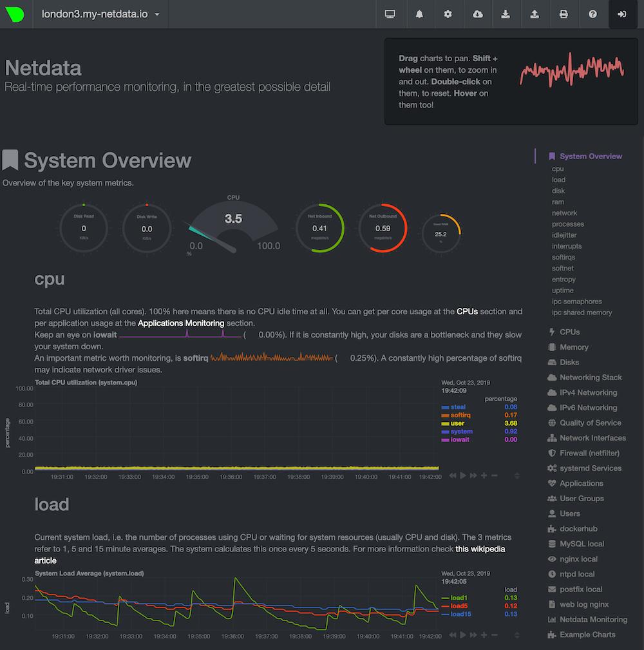Open MySQL local database icon
The image size is (644, 650).
(x=551, y=544)
